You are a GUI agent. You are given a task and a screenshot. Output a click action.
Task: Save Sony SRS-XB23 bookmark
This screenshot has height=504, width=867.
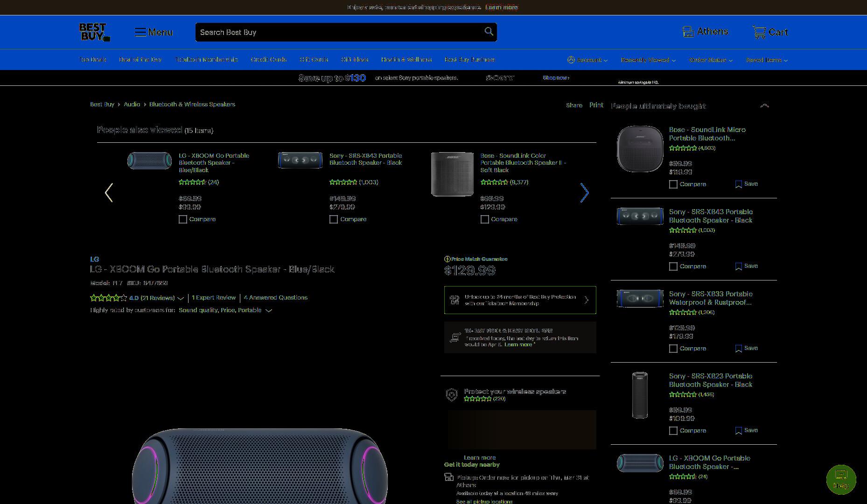pyautogui.click(x=746, y=430)
